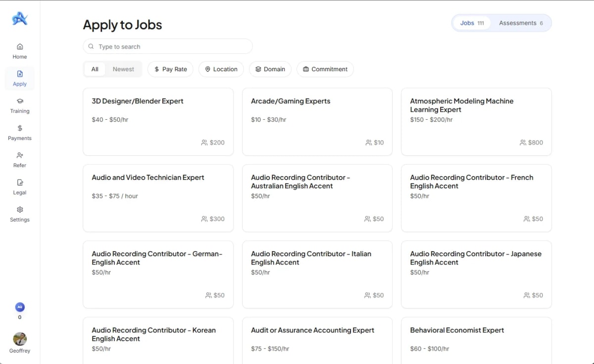Click the search magnifier icon
The width and height of the screenshot is (594, 364).
pyautogui.click(x=91, y=46)
